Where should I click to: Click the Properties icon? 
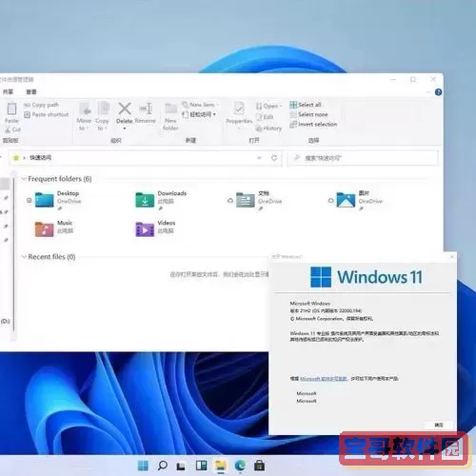[x=239, y=109]
